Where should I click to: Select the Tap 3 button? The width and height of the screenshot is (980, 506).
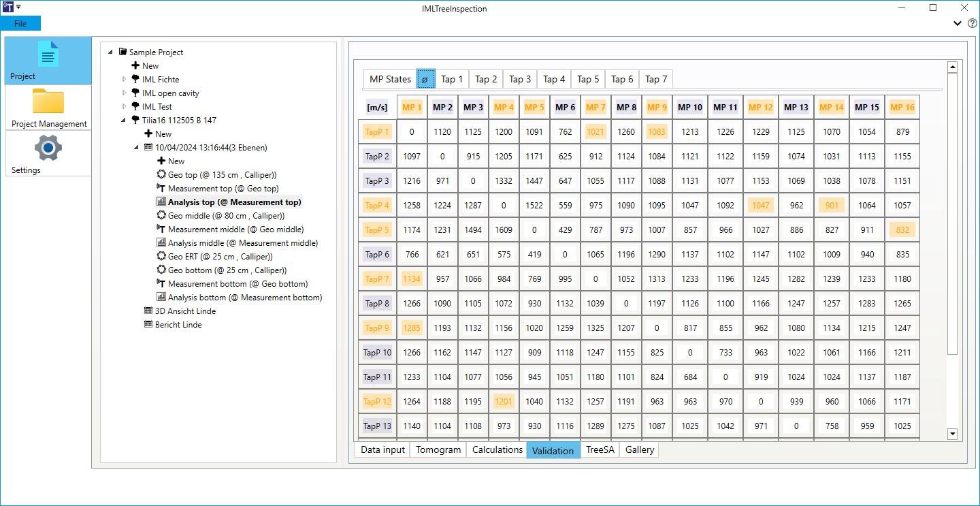(x=520, y=79)
